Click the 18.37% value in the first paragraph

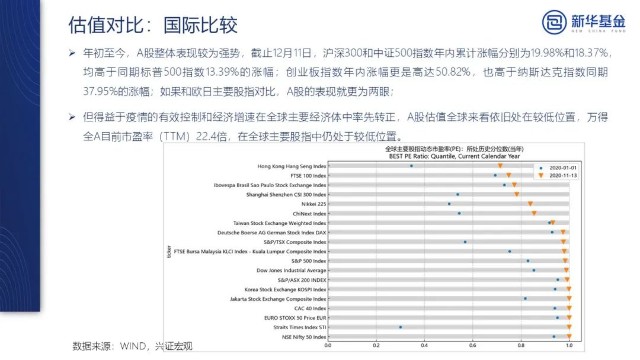click(x=591, y=53)
